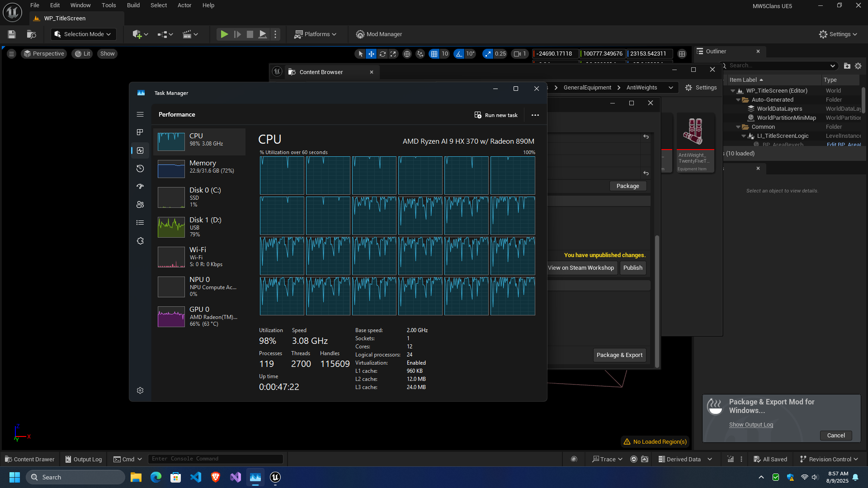Toggle rotation angle snapping icon

point(459,54)
